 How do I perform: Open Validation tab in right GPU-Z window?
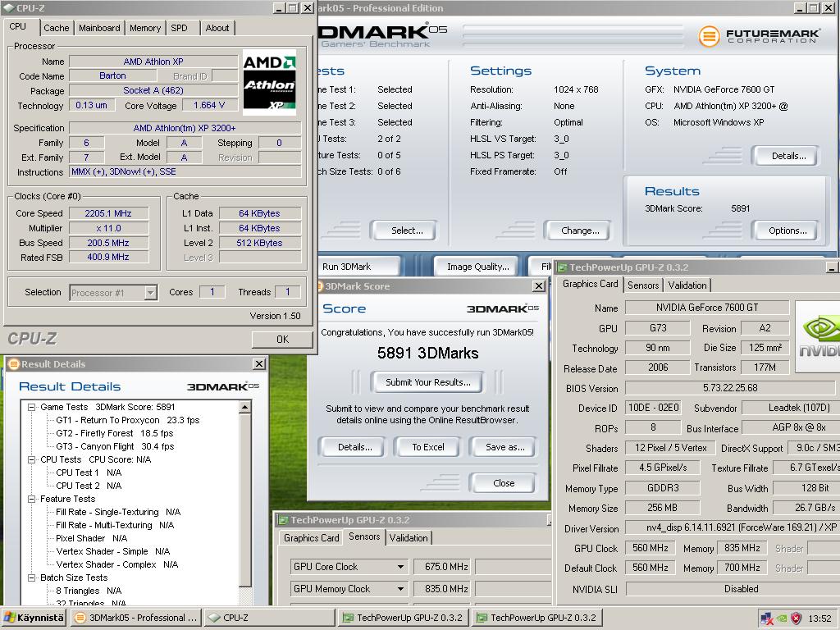(x=687, y=285)
